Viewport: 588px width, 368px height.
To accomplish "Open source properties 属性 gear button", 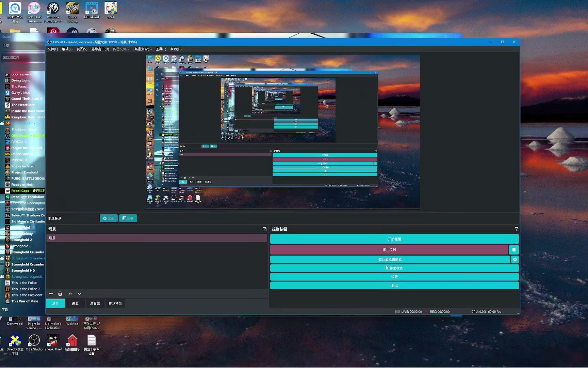I will click(x=109, y=218).
